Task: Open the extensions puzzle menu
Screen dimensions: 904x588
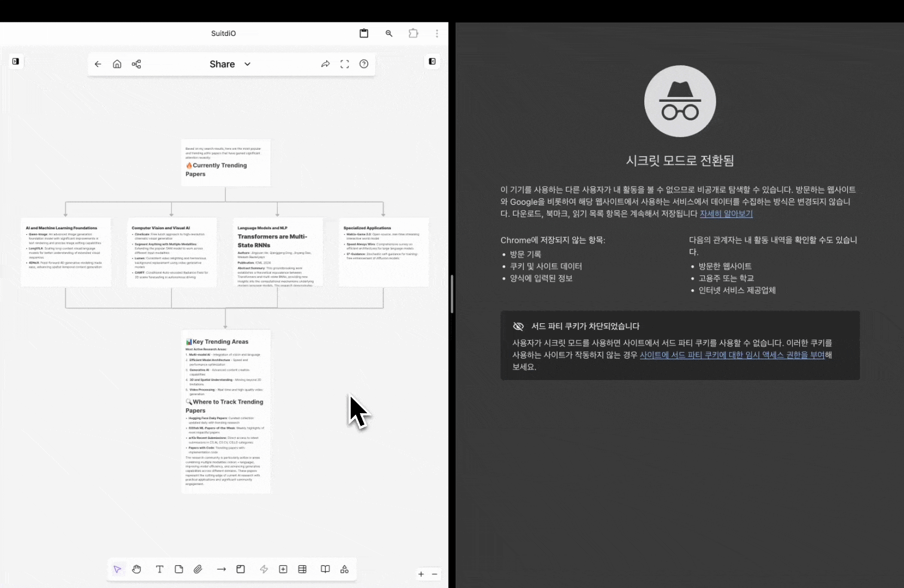Action: click(x=413, y=33)
